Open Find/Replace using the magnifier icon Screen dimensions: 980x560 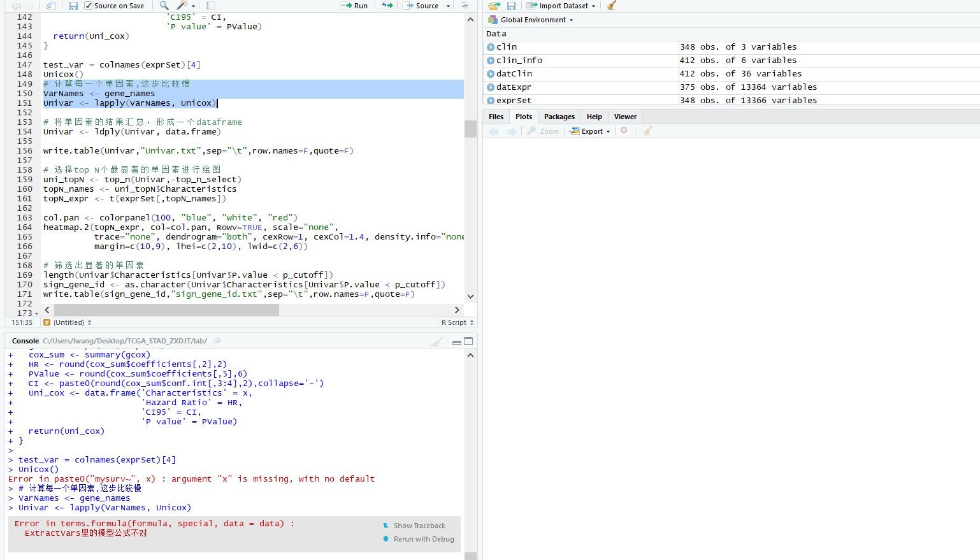(164, 6)
